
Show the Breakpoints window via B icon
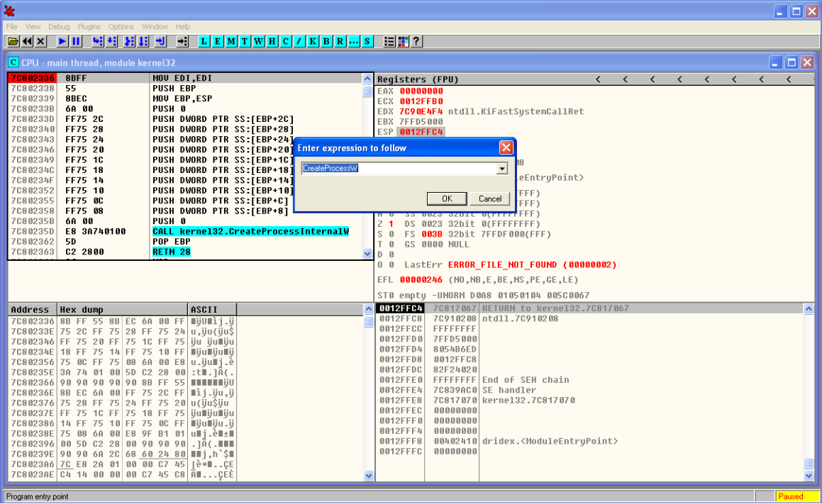(326, 41)
